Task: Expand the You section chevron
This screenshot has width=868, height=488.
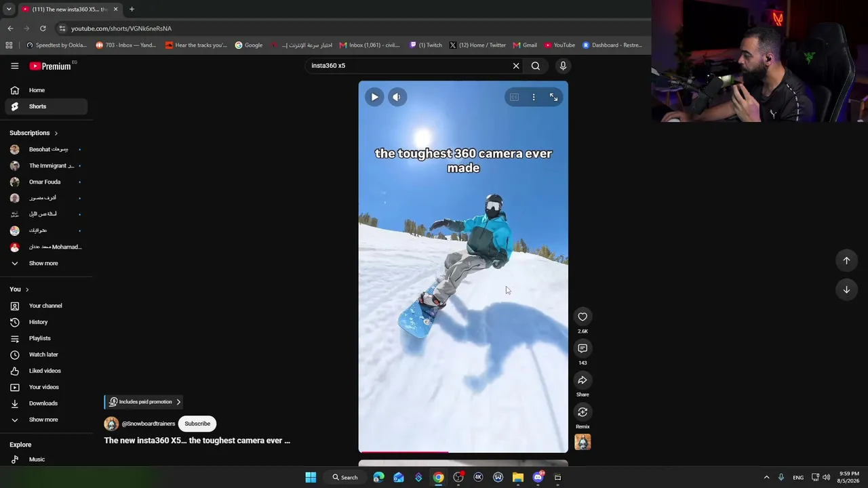Action: [27, 289]
